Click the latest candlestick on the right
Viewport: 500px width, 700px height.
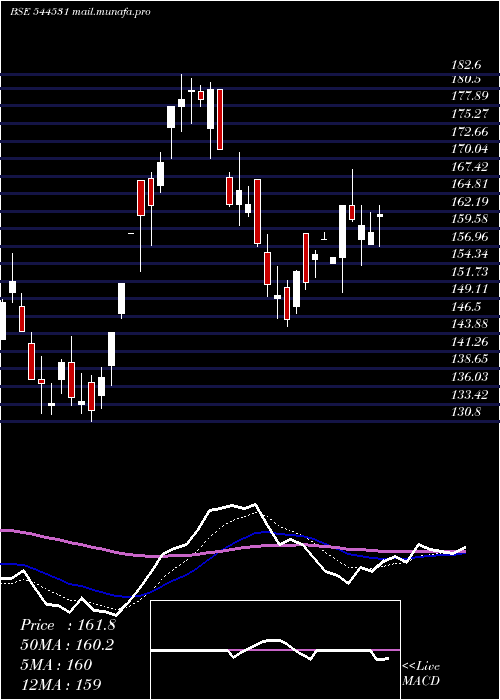(x=380, y=215)
